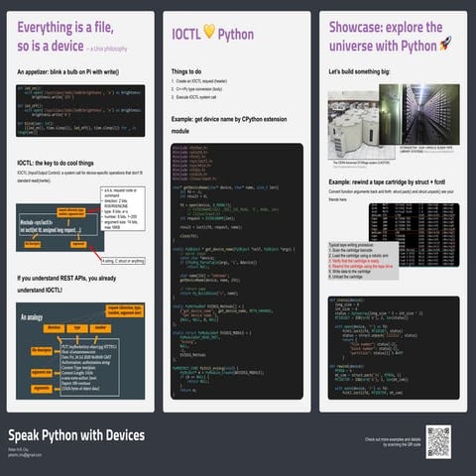Click the caption beneath the tape library photo
The height and width of the screenshot is (476, 476).
click(426, 150)
